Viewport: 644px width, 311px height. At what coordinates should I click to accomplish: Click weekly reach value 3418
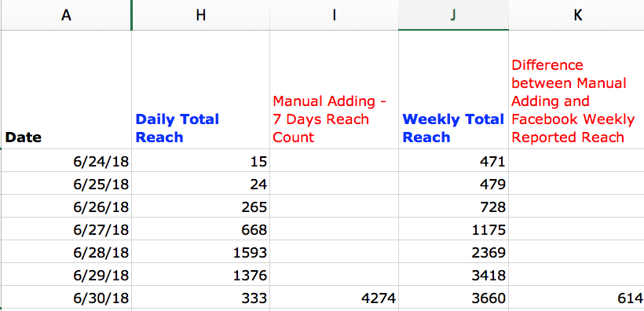(x=453, y=274)
